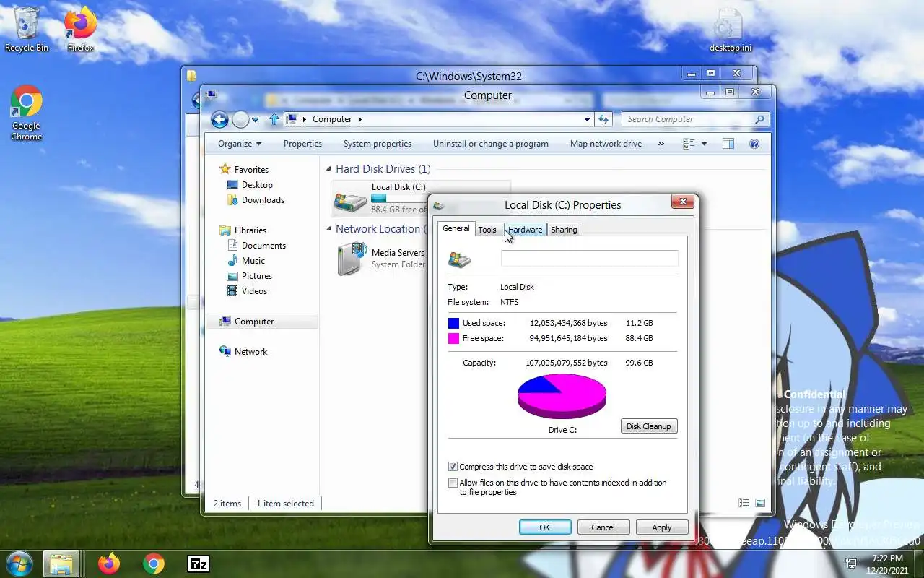Click the Change your view icon

coord(689,144)
